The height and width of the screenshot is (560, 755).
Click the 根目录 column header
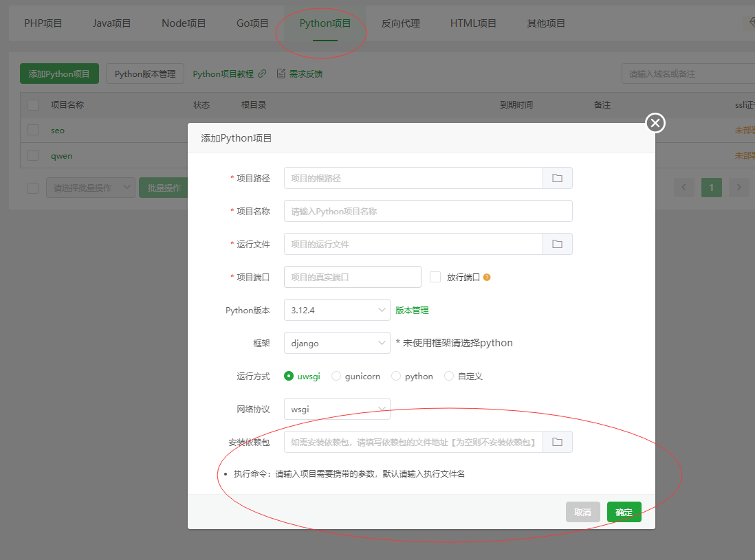click(x=254, y=105)
